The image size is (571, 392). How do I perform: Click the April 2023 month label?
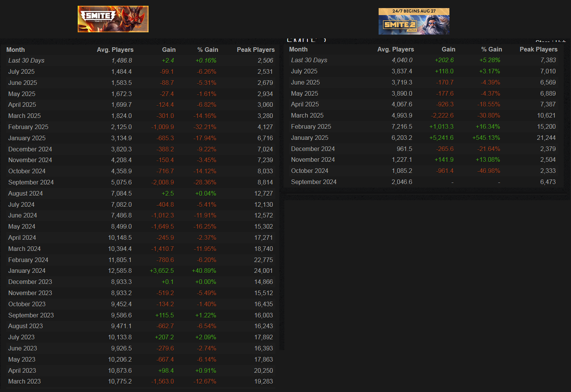click(22, 370)
